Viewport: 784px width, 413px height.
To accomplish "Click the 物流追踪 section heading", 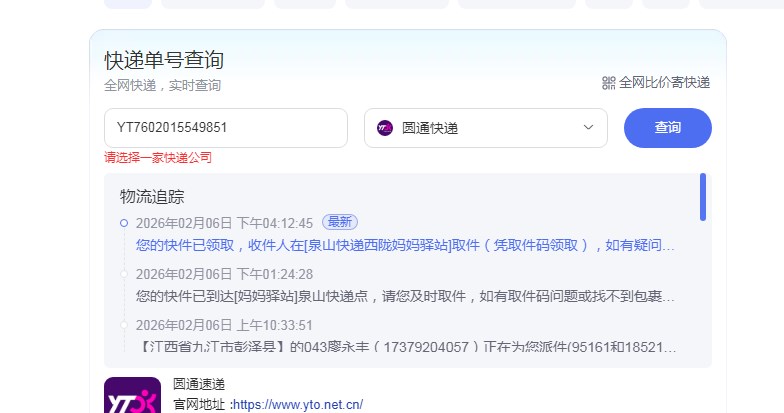I will click(152, 197).
